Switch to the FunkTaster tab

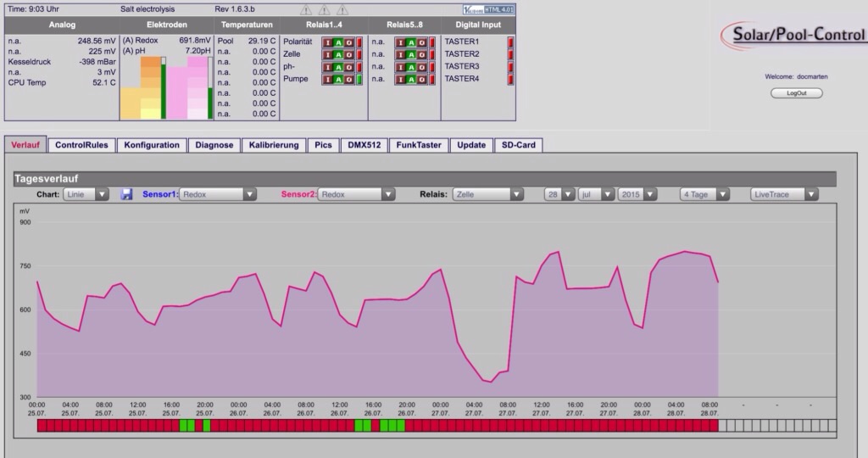tap(419, 145)
